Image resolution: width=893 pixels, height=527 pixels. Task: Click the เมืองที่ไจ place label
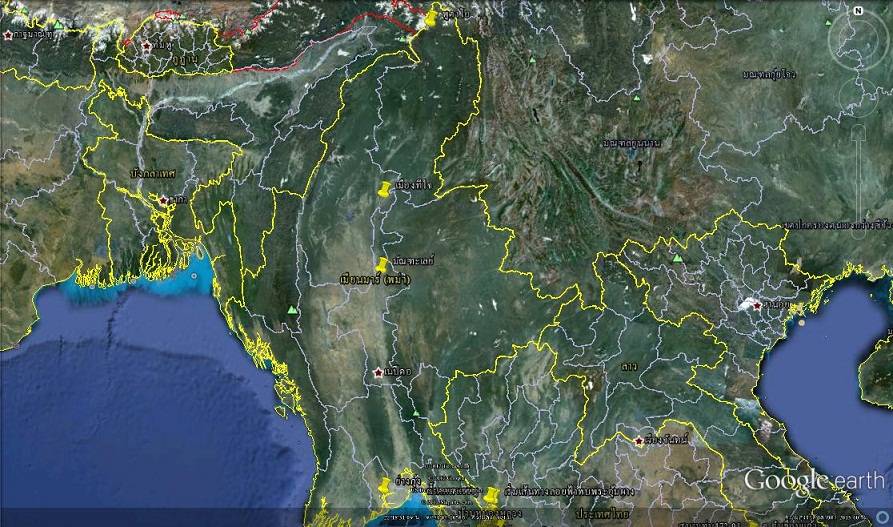coord(413,185)
